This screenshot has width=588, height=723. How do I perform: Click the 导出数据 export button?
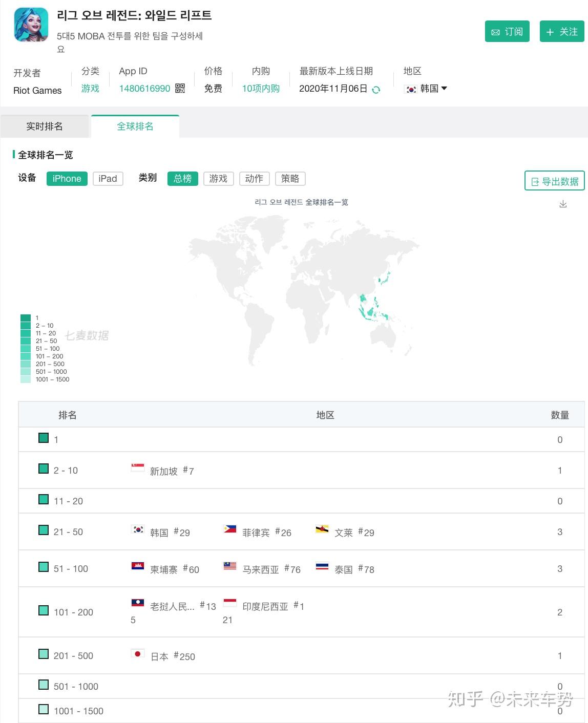554,181
